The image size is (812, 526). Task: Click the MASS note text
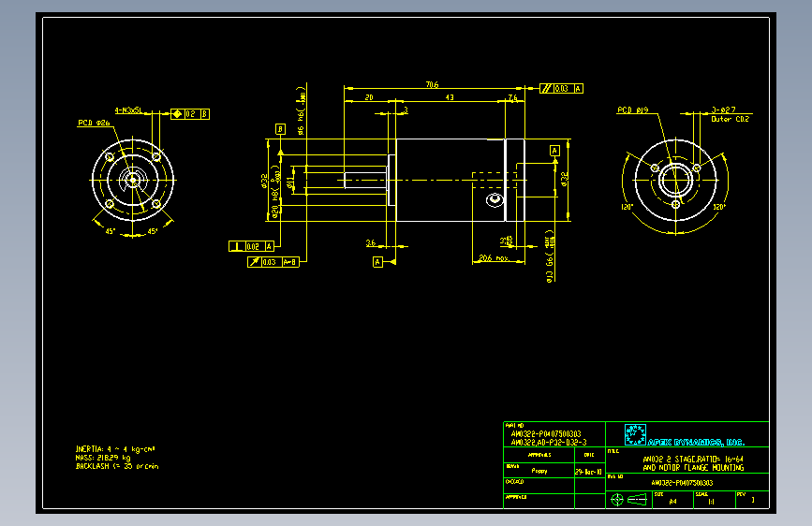coord(103,458)
